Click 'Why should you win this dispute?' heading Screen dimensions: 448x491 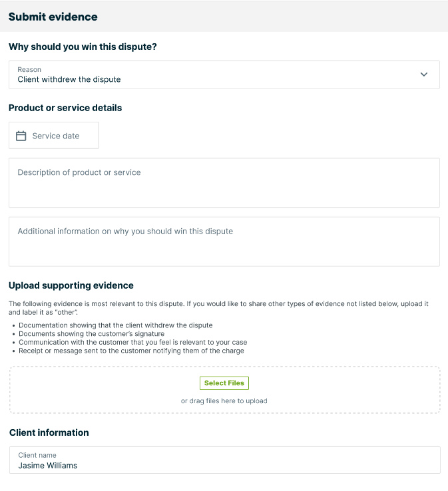coord(83,47)
